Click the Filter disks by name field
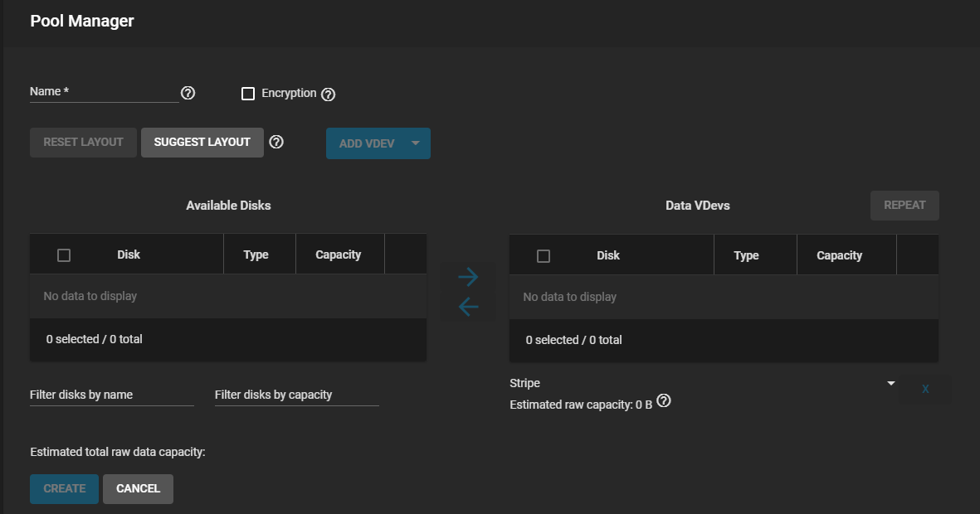Screen dimensions: 980x514 pyautogui.click(x=111, y=395)
